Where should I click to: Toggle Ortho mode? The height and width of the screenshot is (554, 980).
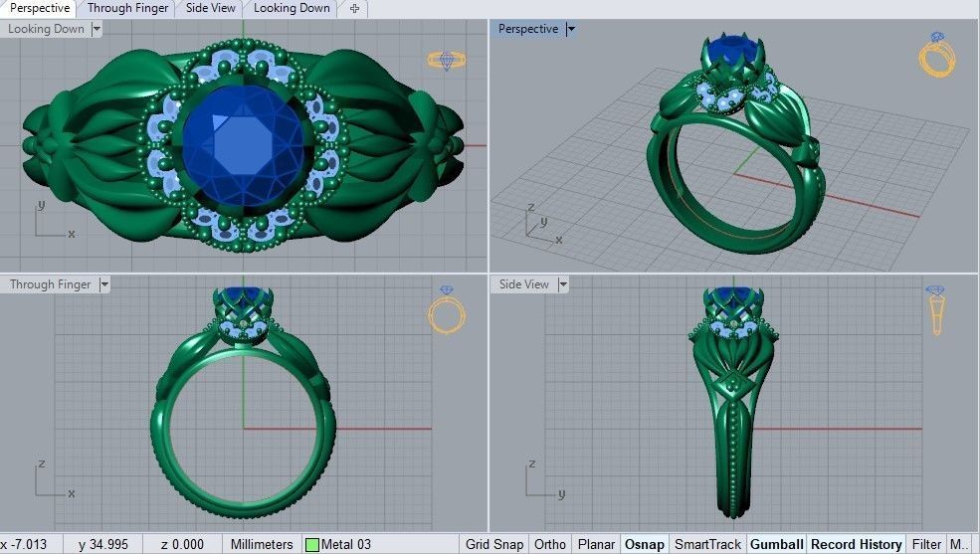[x=550, y=545]
